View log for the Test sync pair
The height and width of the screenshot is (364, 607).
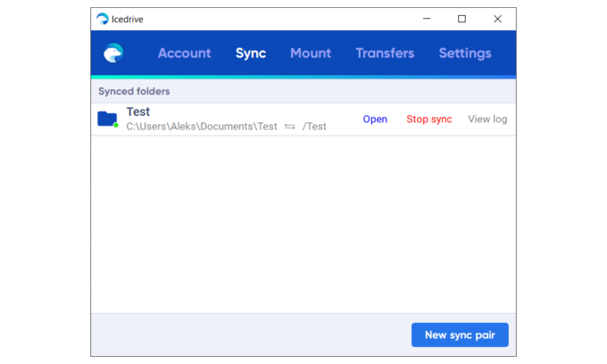coord(487,120)
